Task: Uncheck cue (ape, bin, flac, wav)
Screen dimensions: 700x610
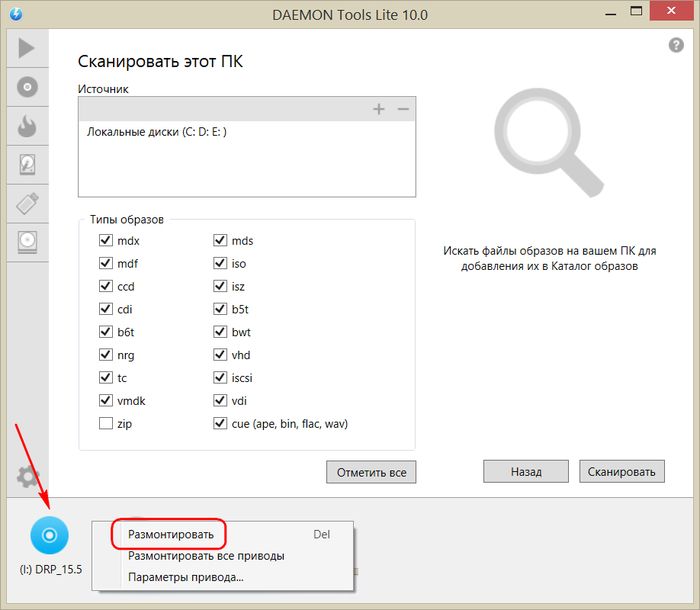Action: pyautogui.click(x=220, y=423)
